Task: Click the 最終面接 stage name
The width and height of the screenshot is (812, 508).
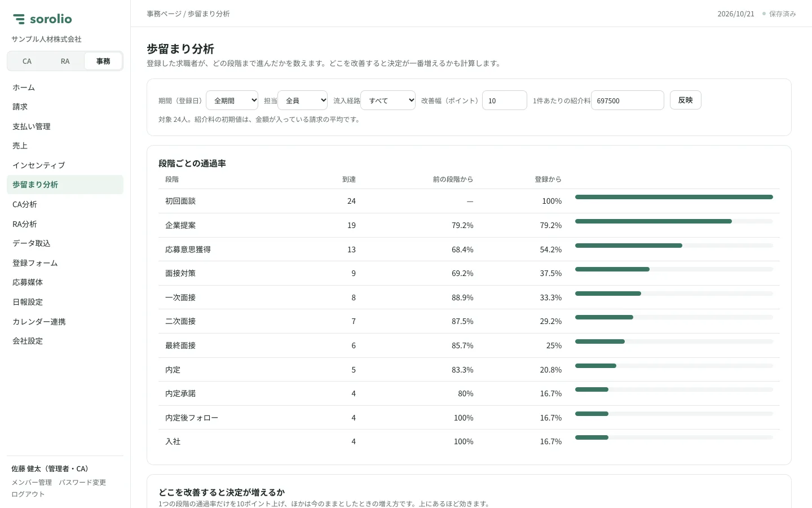Action: [180, 345]
